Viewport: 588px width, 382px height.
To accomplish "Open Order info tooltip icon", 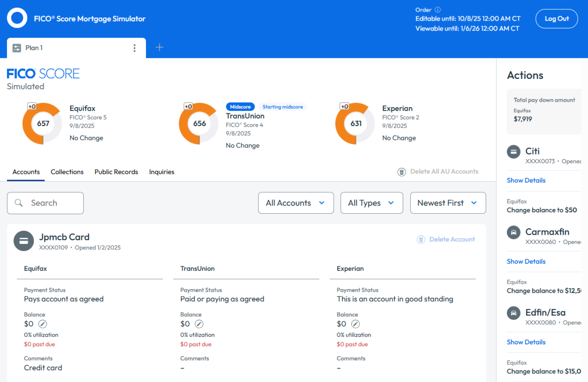I will 437,10.
